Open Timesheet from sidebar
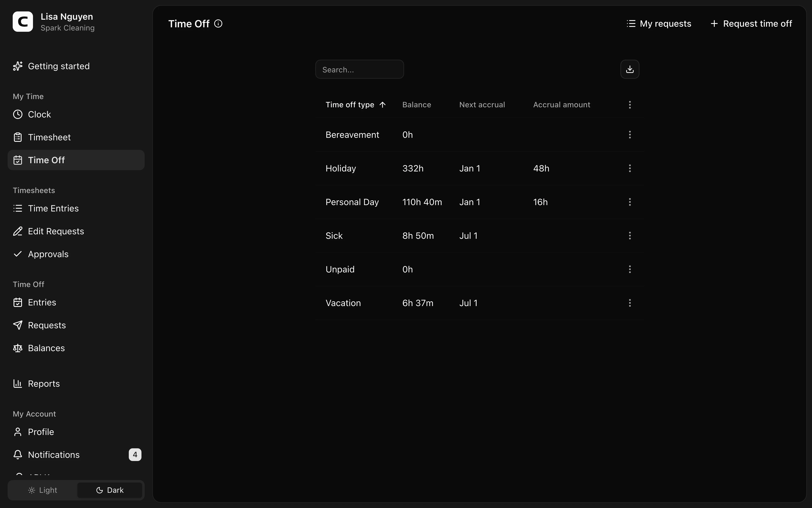Image resolution: width=812 pixels, height=508 pixels. (x=76, y=137)
